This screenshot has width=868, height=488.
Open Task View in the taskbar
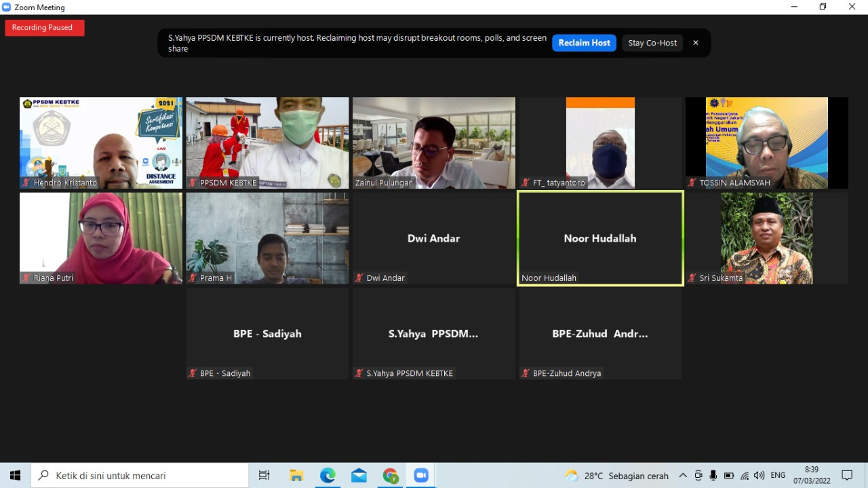pyautogui.click(x=264, y=475)
